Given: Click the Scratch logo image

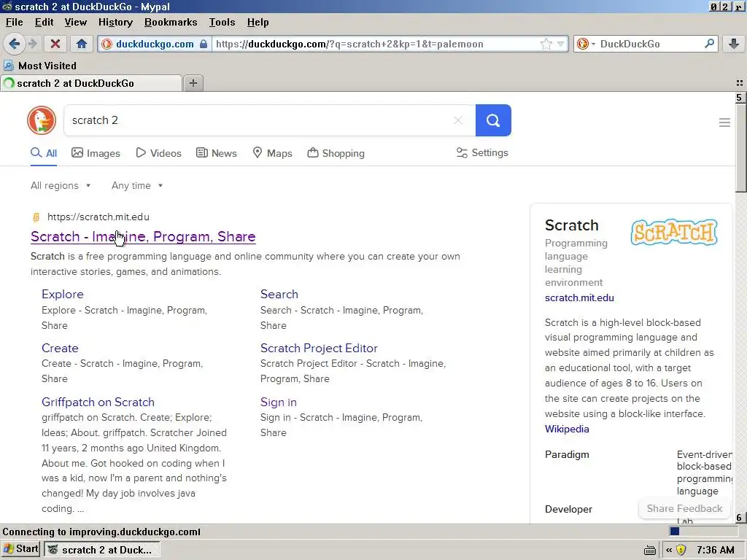Looking at the screenshot, I should tap(674, 233).
